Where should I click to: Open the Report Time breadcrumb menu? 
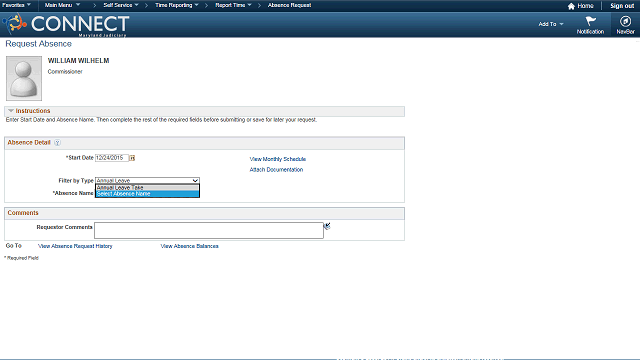click(x=233, y=5)
